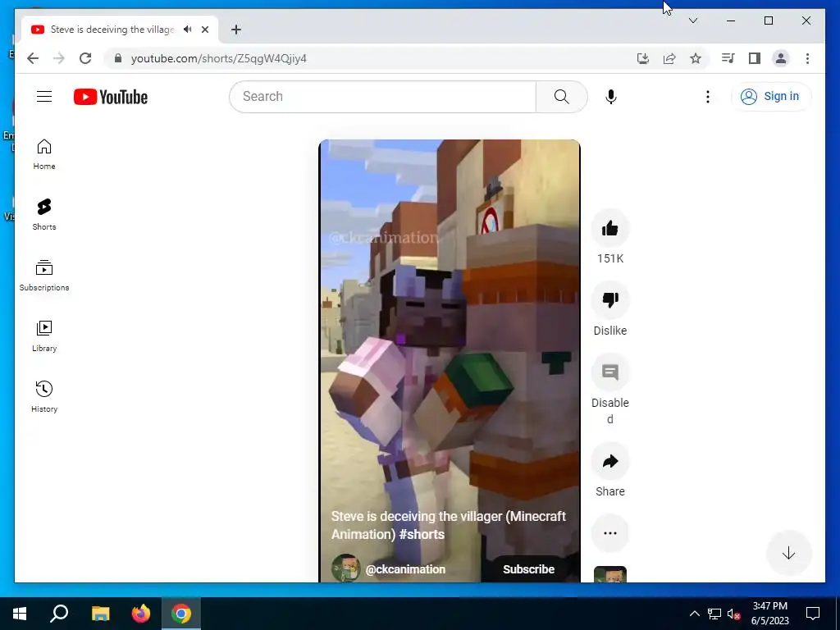This screenshot has width=840, height=630.
Task: Like the short with thumbs up
Action: pos(610,229)
